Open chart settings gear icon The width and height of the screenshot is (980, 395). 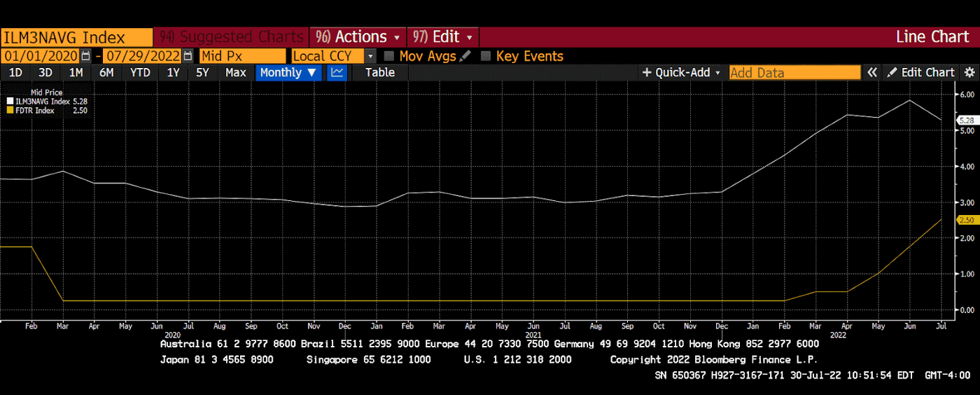click(969, 72)
